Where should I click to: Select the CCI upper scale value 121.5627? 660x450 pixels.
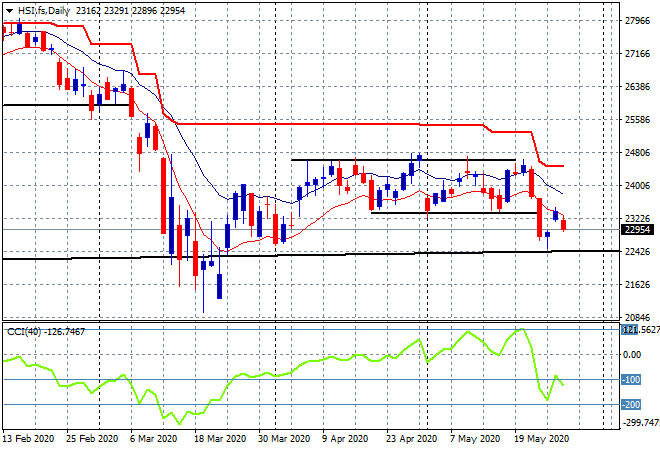pyautogui.click(x=641, y=330)
